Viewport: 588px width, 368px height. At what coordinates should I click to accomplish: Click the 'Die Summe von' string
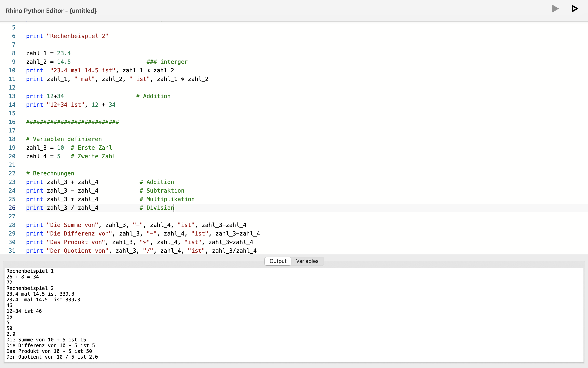[x=72, y=225]
